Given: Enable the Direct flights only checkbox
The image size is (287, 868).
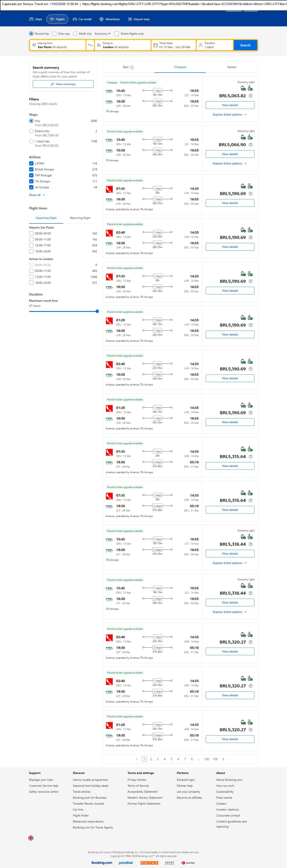Looking at the screenshot, I should pos(117,34).
